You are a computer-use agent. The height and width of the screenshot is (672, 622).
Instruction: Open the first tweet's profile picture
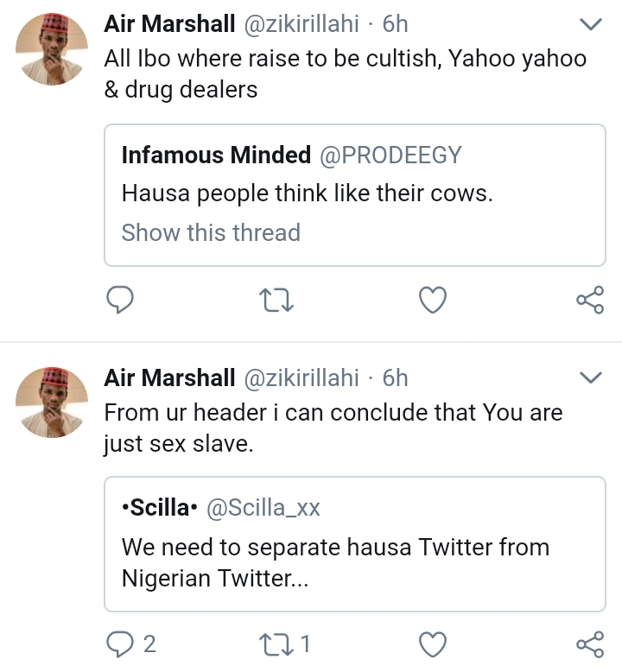[54, 49]
